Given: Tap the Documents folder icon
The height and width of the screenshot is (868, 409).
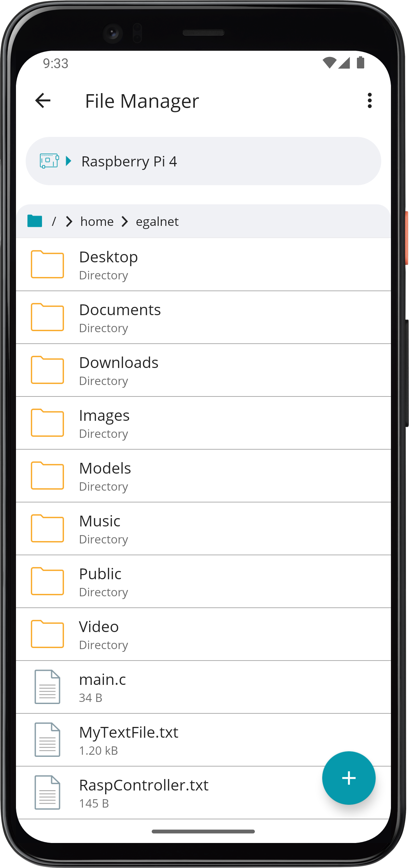Looking at the screenshot, I should [x=47, y=317].
